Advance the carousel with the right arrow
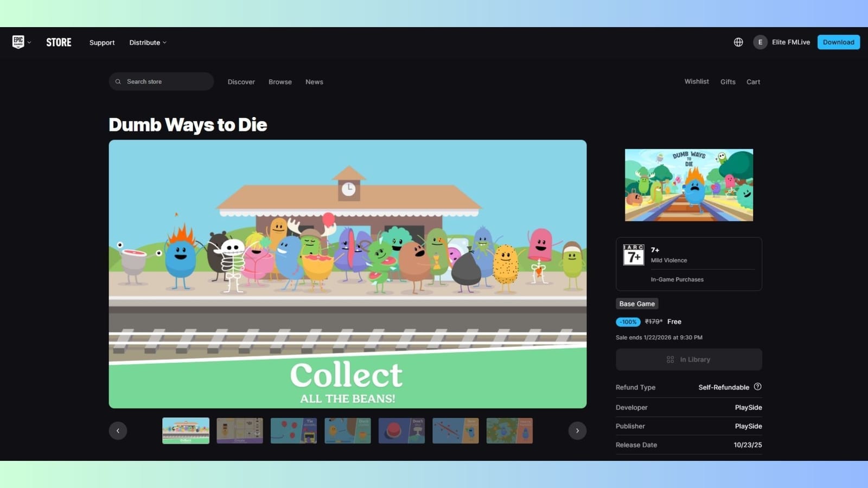Viewport: 868px width, 488px height. [x=577, y=430]
